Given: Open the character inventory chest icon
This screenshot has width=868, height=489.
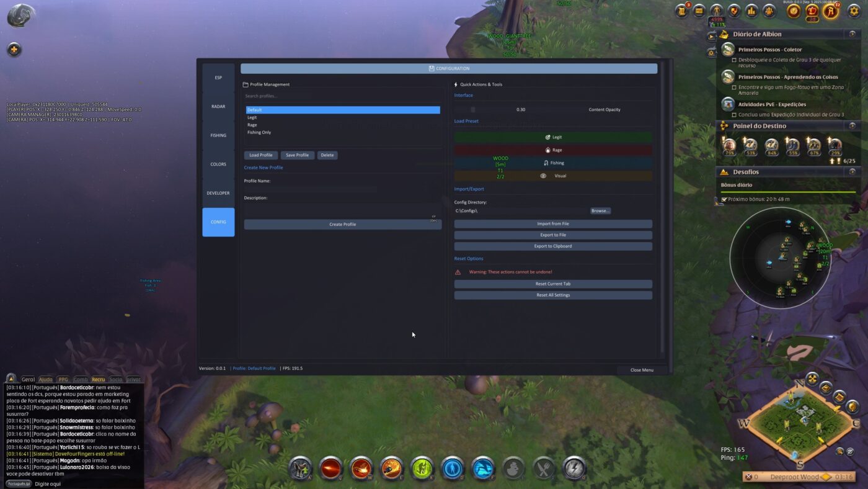Looking at the screenshot, I should click(699, 11).
